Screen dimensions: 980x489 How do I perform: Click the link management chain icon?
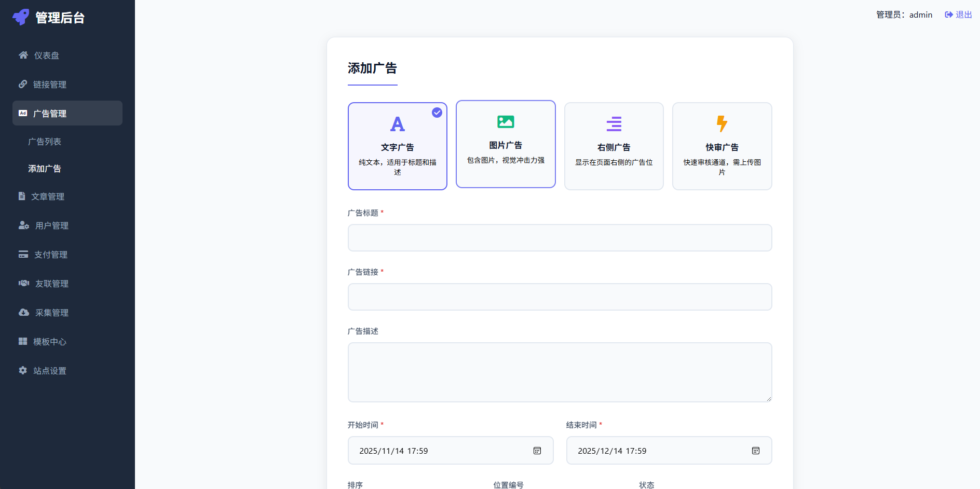[x=23, y=84]
